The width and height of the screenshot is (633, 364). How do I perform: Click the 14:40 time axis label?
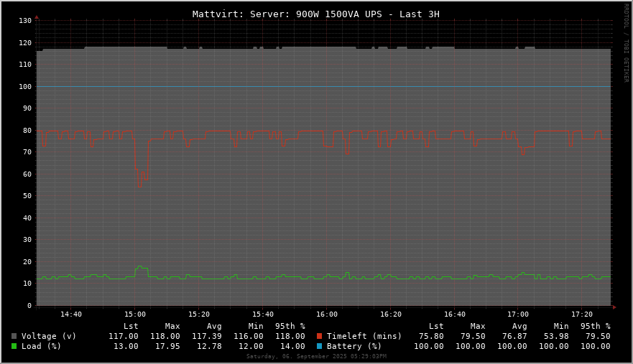point(71,314)
